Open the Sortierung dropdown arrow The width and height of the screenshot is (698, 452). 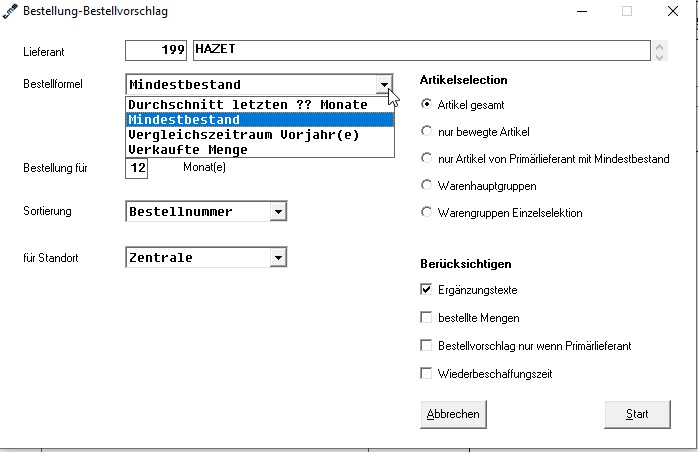(x=278, y=212)
